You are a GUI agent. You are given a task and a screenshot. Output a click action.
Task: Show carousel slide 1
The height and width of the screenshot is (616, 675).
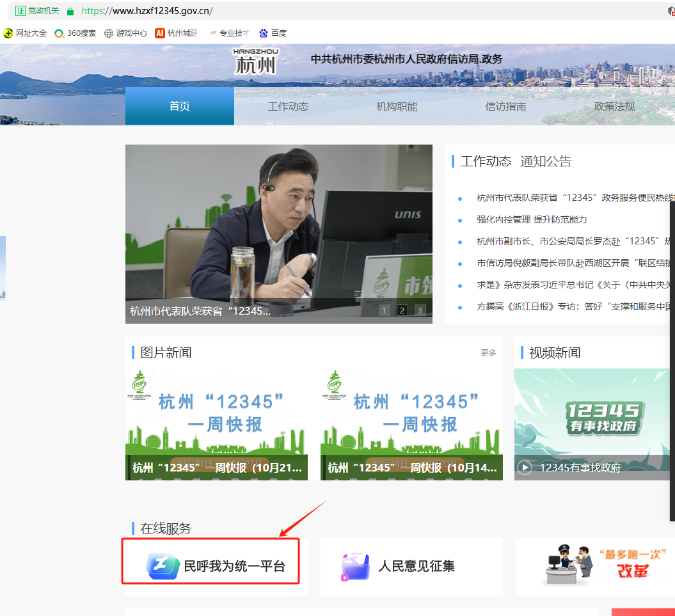coord(384,310)
